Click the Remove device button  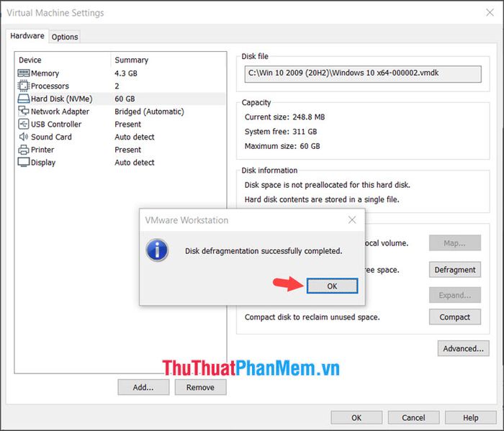pos(200,387)
